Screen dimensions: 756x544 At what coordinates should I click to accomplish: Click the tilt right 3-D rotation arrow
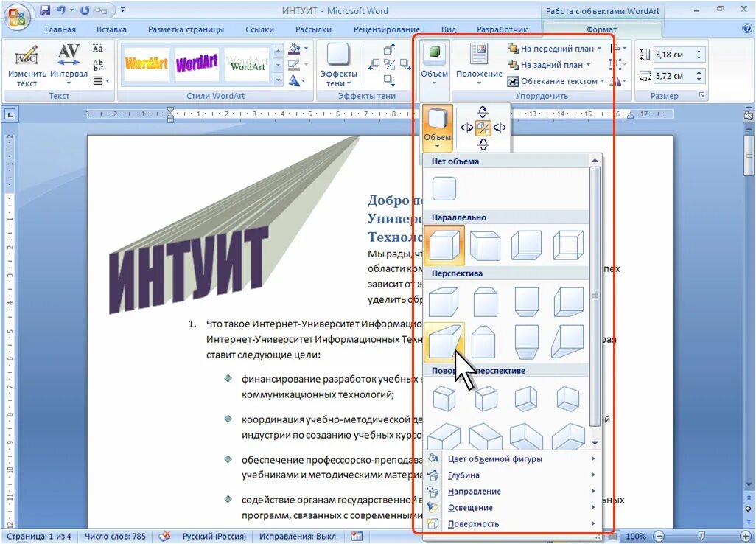(x=500, y=128)
